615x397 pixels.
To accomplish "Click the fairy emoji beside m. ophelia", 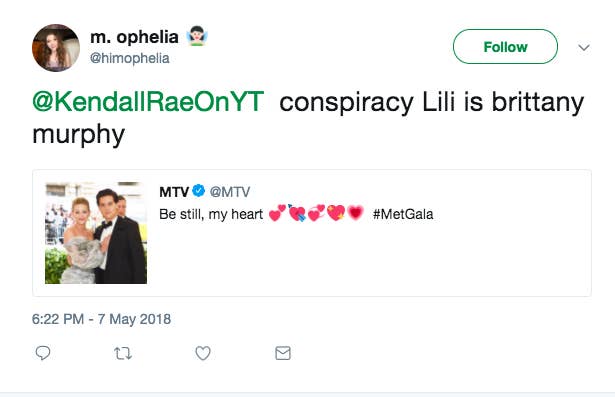I will pyautogui.click(x=197, y=36).
